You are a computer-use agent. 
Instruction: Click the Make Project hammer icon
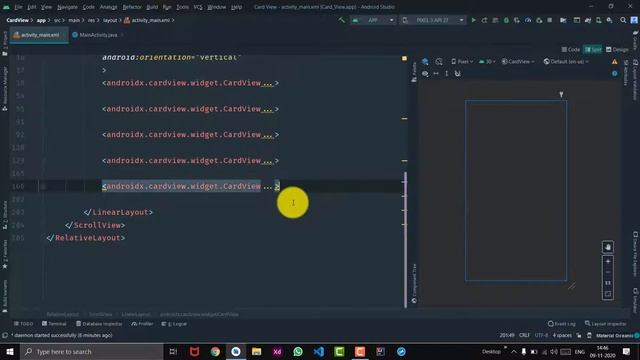coord(342,20)
